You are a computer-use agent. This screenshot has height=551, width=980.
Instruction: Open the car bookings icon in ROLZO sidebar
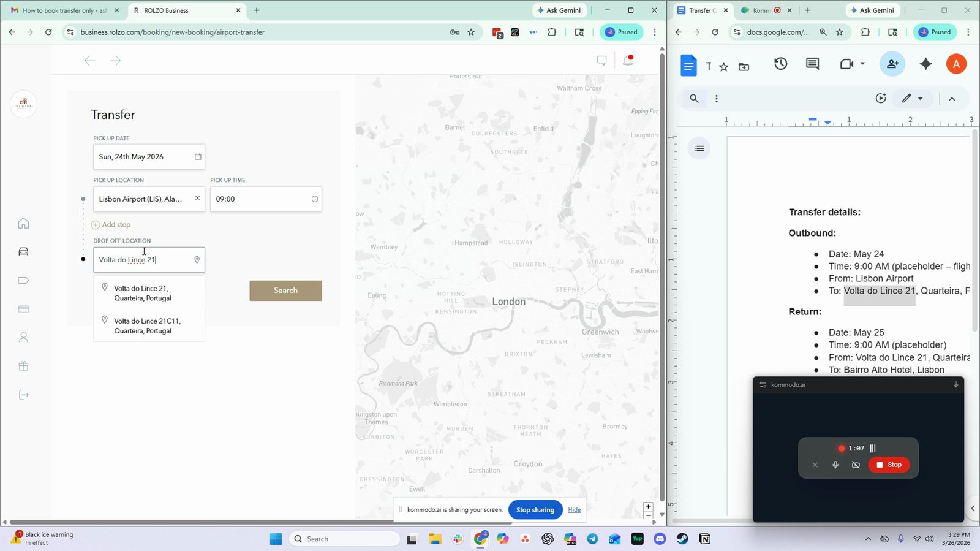[x=23, y=251]
